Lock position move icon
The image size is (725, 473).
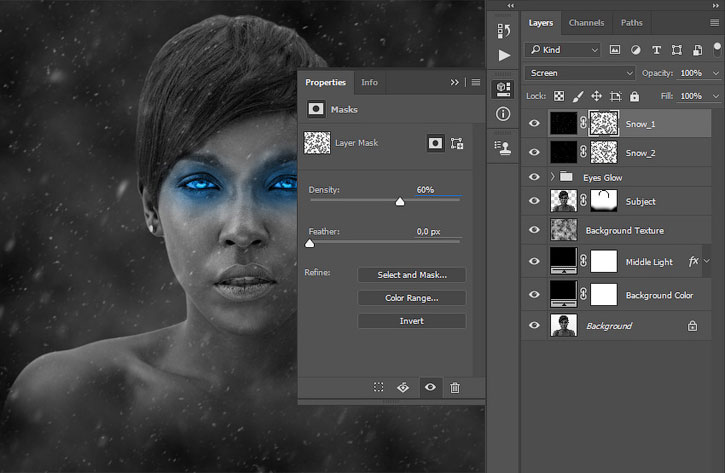596,96
